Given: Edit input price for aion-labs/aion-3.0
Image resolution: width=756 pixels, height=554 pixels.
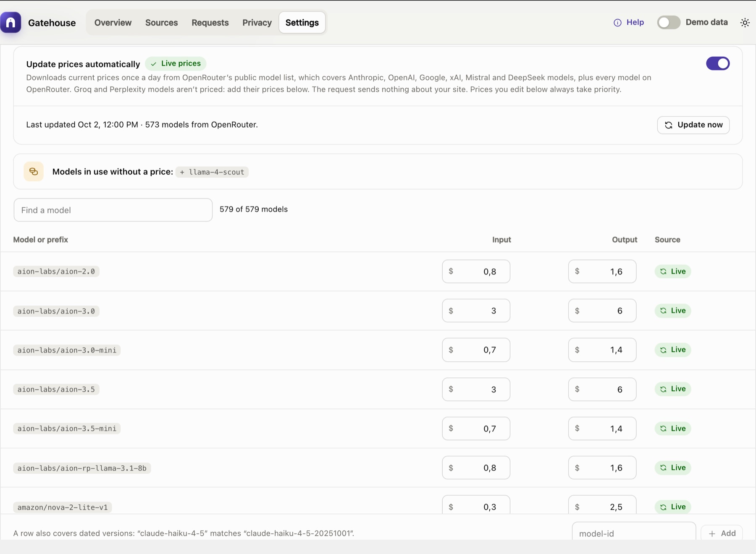Looking at the screenshot, I should (476, 311).
